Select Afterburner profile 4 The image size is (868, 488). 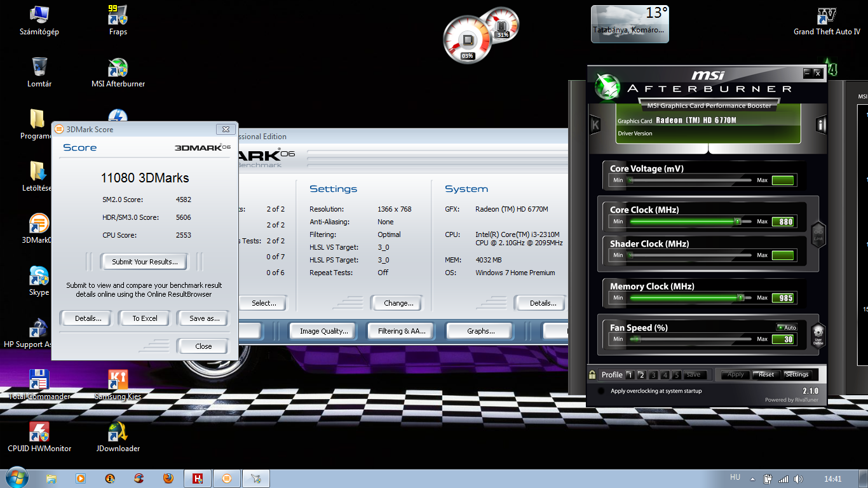point(665,375)
